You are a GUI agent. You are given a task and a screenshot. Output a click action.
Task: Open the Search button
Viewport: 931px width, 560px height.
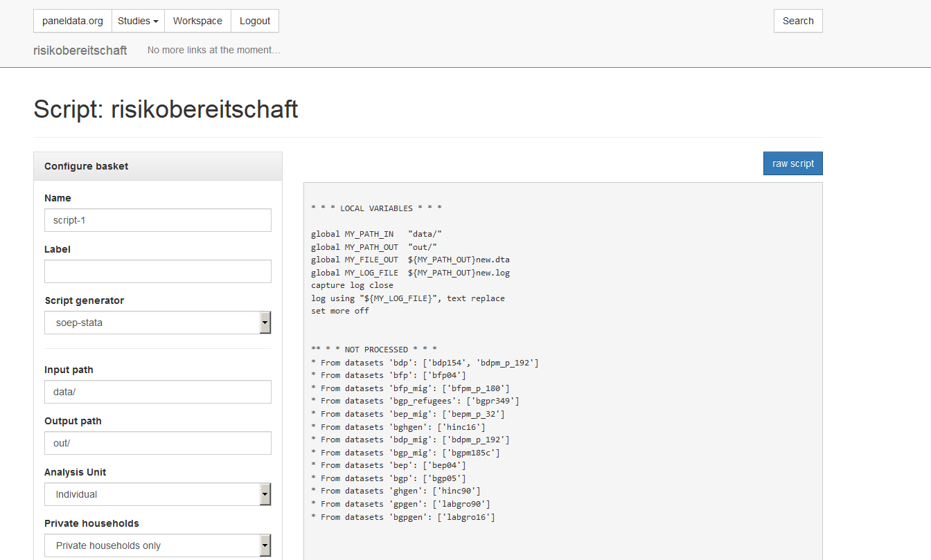tap(798, 21)
